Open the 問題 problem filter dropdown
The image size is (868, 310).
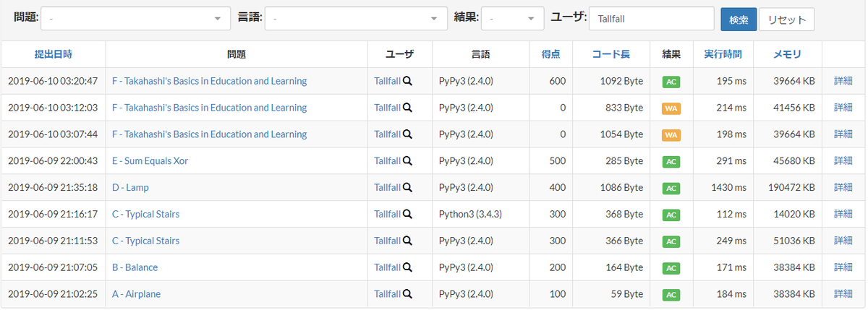[x=136, y=19]
